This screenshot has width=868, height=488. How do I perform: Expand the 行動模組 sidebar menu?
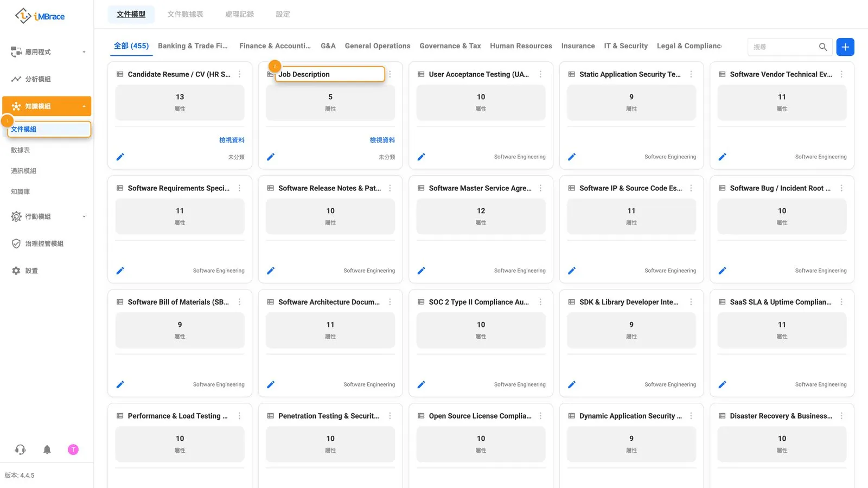point(47,216)
